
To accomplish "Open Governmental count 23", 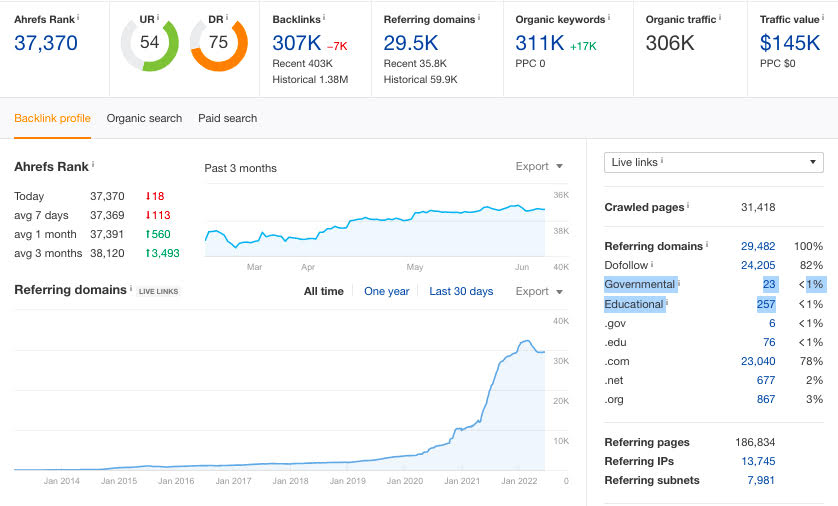I will tap(769, 284).
